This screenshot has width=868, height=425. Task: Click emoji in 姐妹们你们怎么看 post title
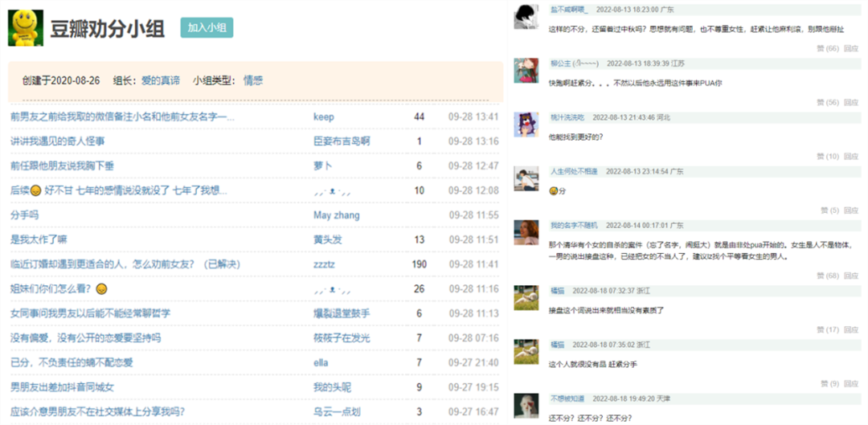click(101, 289)
